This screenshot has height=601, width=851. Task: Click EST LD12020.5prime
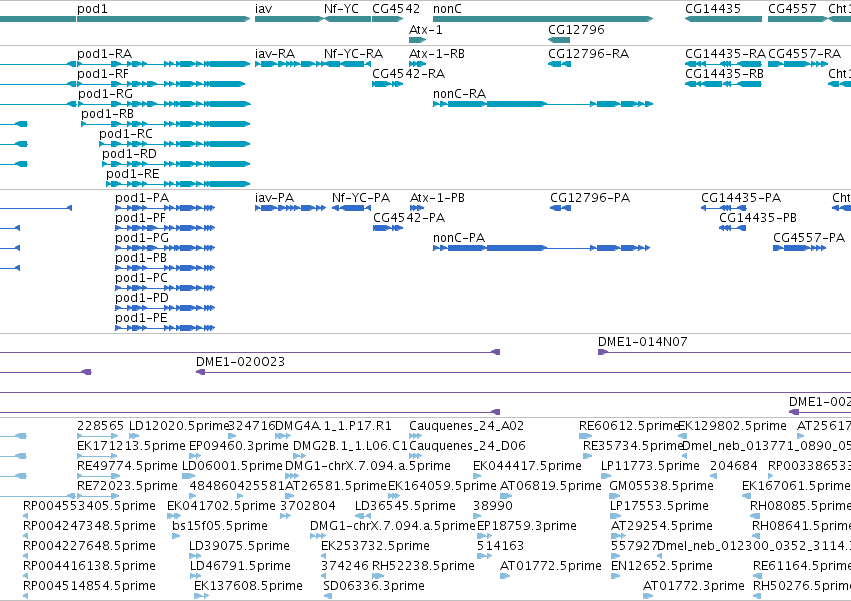coord(179,426)
